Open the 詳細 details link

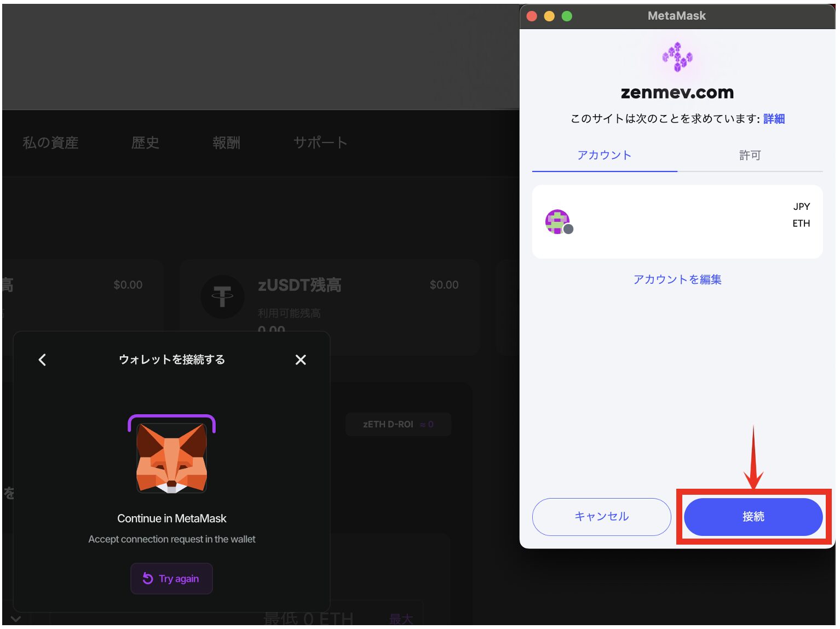(x=774, y=119)
